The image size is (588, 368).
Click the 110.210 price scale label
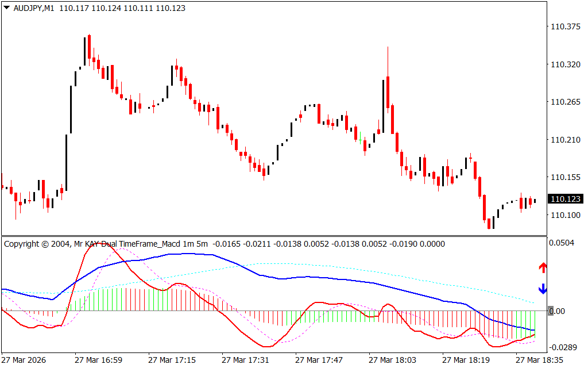tap(565, 140)
